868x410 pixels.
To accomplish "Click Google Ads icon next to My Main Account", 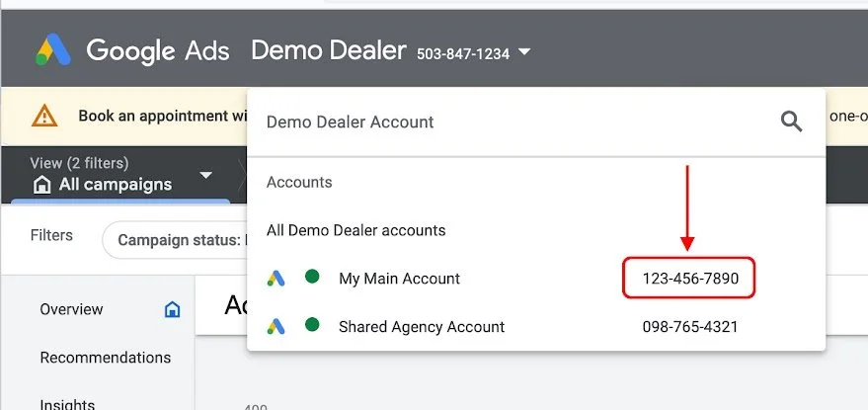I will tap(276, 279).
